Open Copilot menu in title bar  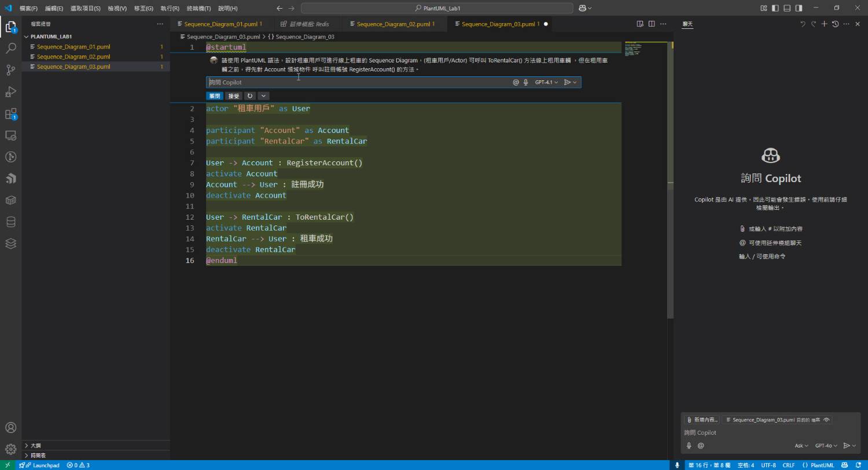coord(585,8)
